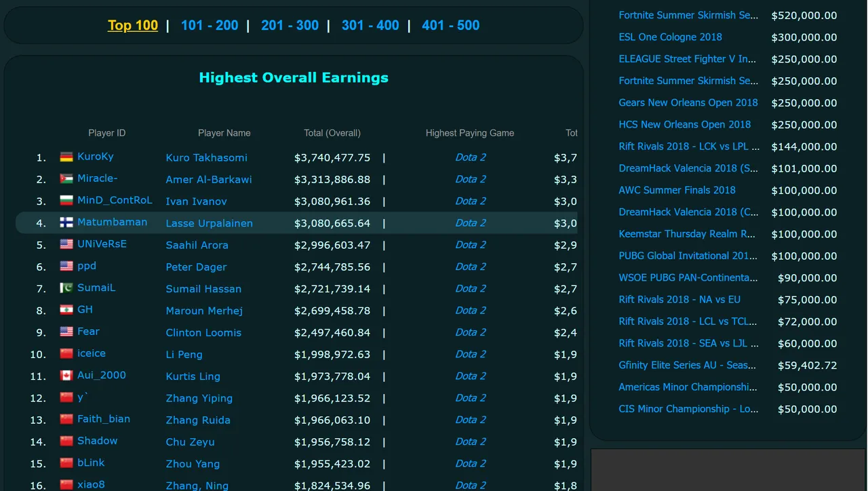Open Dota 2 link in bLink row

tap(471, 464)
